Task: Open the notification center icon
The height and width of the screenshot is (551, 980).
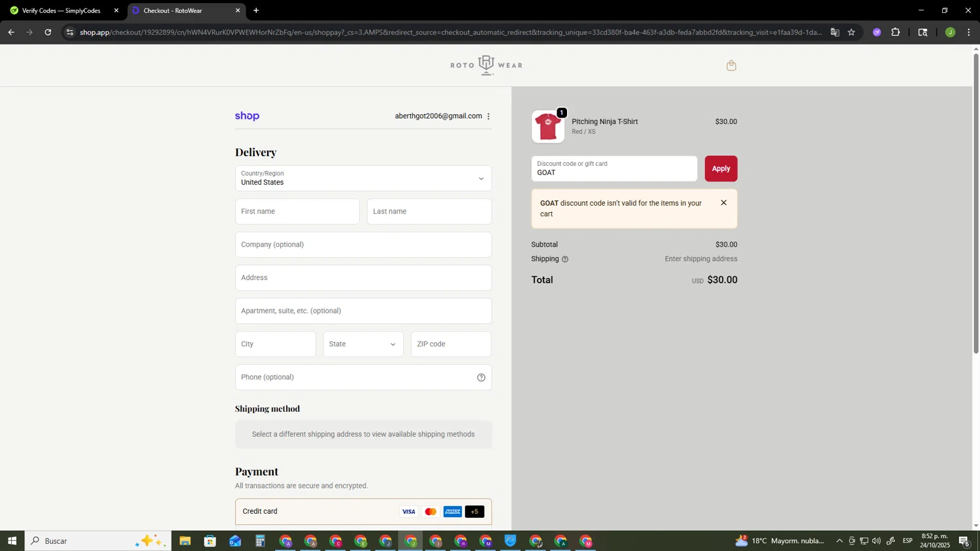Action: point(964,541)
